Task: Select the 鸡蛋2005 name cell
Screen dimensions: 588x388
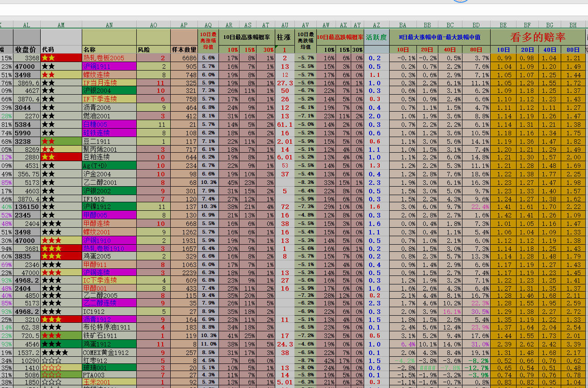Action: coord(109,256)
